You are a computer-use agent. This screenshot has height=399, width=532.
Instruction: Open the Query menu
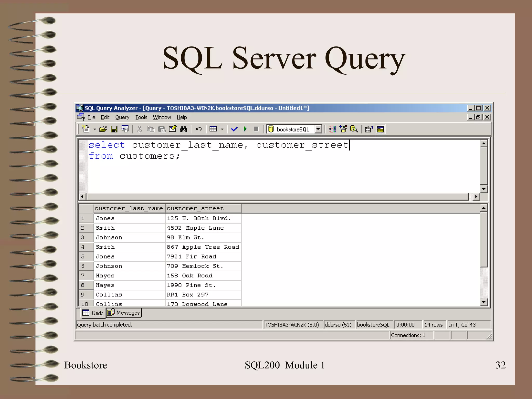(122, 117)
